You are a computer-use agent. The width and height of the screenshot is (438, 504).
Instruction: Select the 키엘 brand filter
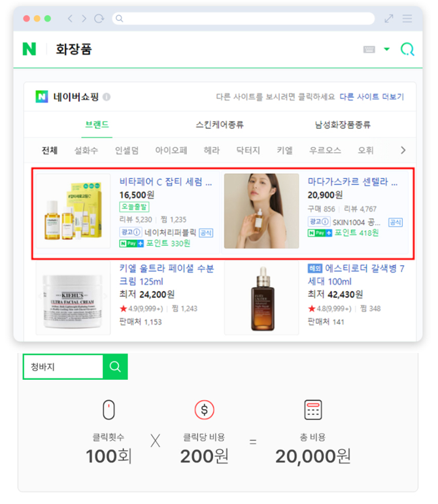(285, 150)
